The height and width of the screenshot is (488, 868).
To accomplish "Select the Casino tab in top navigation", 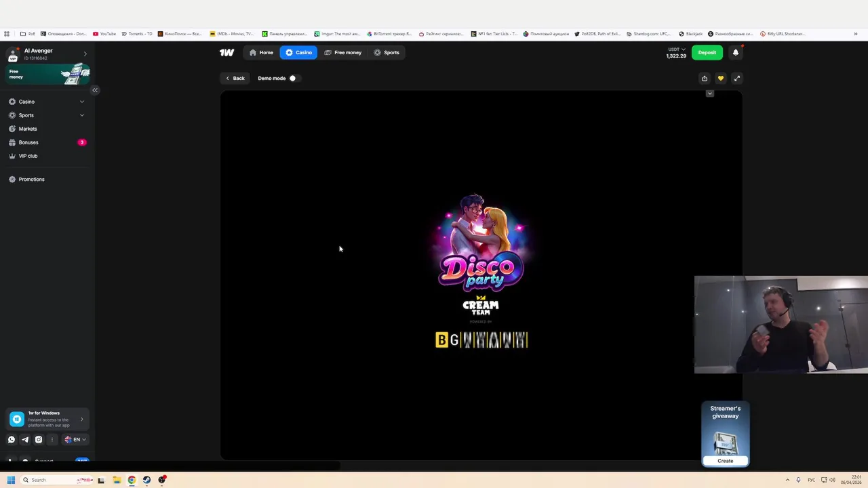I will [x=298, y=52].
